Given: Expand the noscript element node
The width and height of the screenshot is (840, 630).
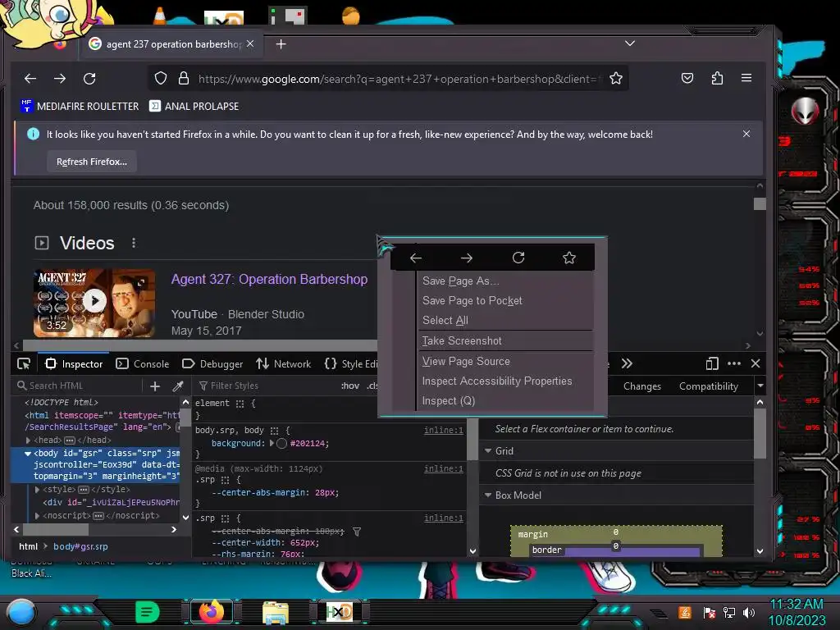Looking at the screenshot, I should pyautogui.click(x=37, y=516).
